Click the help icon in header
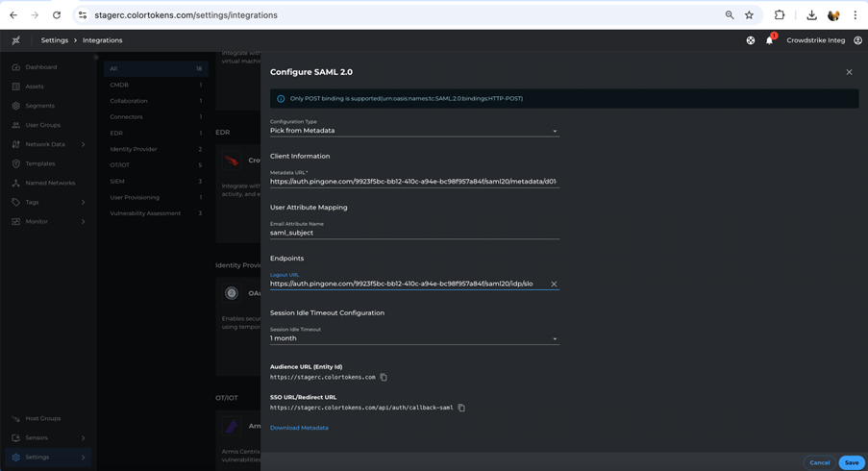 tap(751, 40)
